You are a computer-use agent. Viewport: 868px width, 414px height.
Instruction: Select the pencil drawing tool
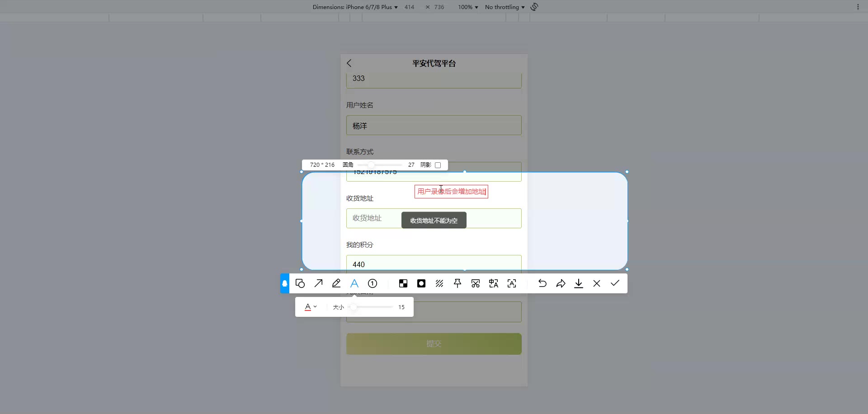(x=336, y=283)
